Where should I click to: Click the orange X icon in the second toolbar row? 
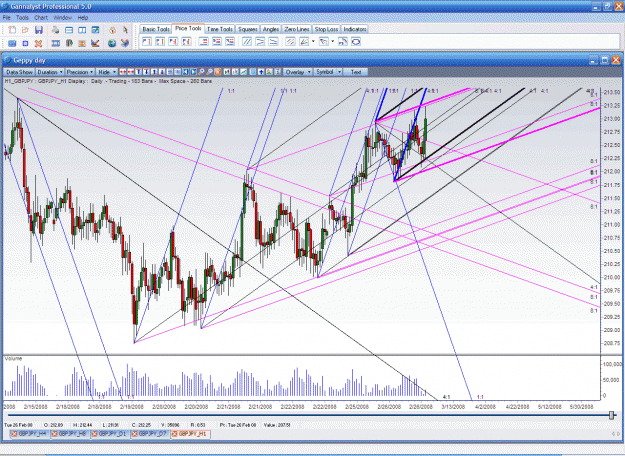38,43
